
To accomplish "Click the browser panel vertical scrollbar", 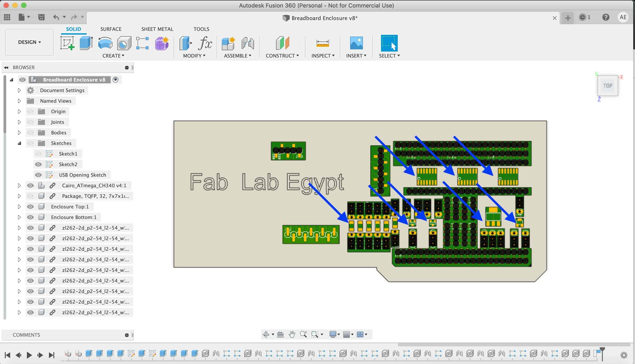I will pos(4,104).
